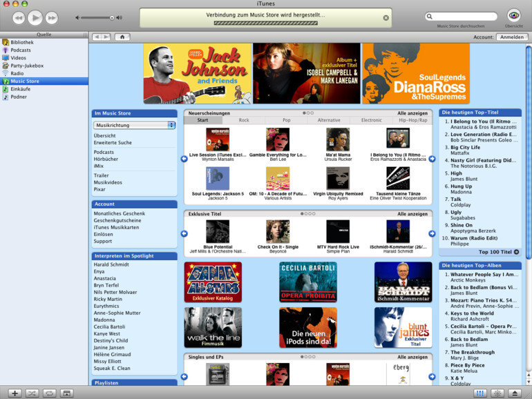Image resolution: width=532 pixels, height=399 pixels.
Task: Open Check On It Beyoncé single cover
Action: pyautogui.click(x=278, y=231)
